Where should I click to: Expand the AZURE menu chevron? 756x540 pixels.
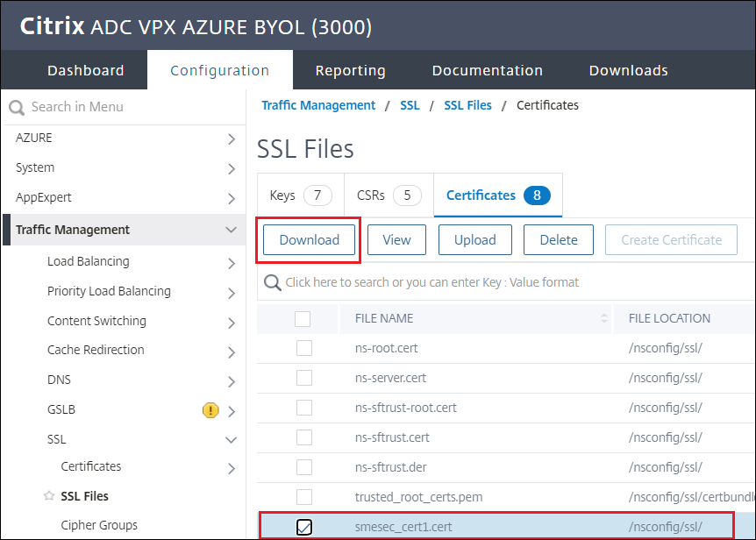tap(232, 139)
